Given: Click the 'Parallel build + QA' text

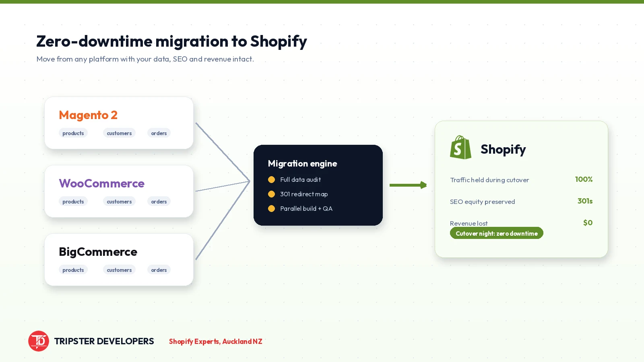Looking at the screenshot, I should (x=306, y=209).
